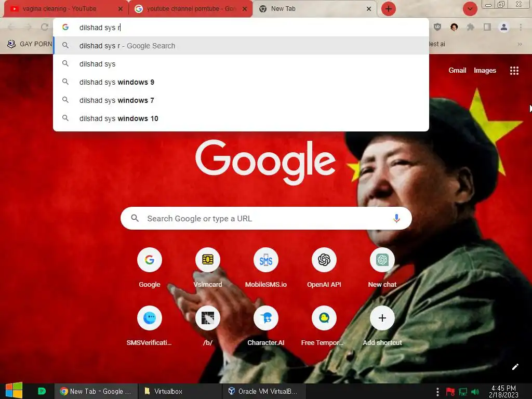Open the Gmail link
Screen dimensions: 532x399
[457, 70]
